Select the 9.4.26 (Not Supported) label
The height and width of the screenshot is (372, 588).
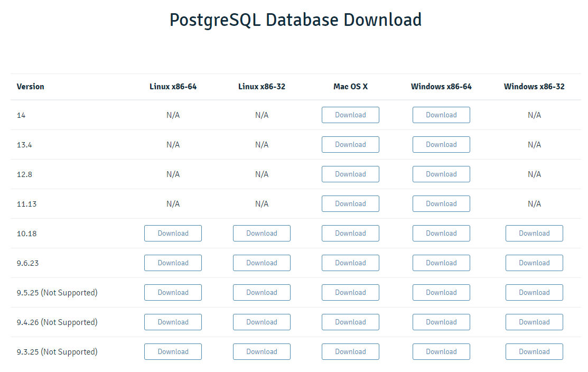tap(57, 322)
